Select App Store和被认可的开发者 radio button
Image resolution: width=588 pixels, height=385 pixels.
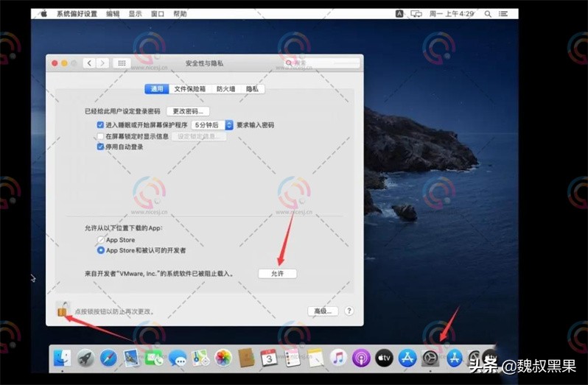(100, 250)
